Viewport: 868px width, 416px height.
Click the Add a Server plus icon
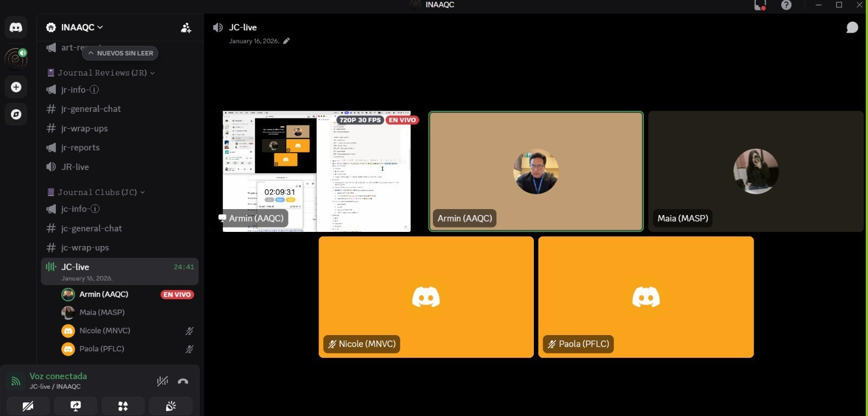tap(16, 87)
